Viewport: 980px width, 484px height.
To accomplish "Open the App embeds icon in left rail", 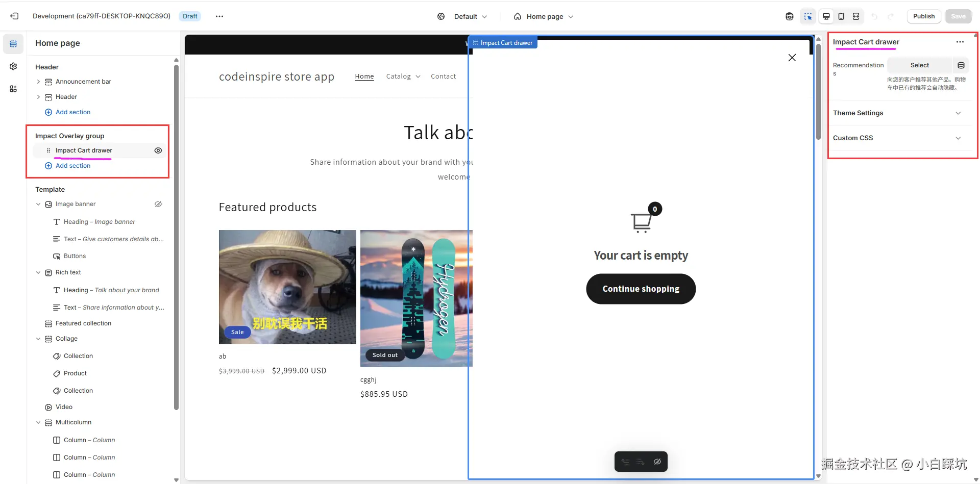I will [13, 89].
